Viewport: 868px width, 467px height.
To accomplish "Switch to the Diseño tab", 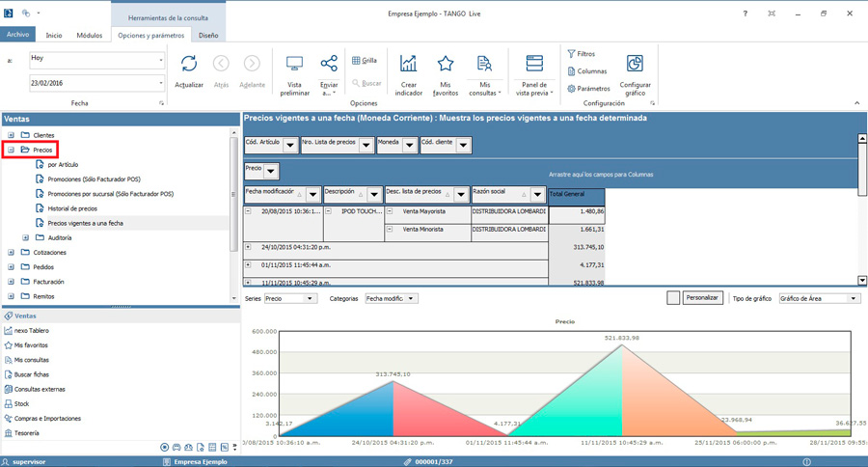I will [208, 35].
